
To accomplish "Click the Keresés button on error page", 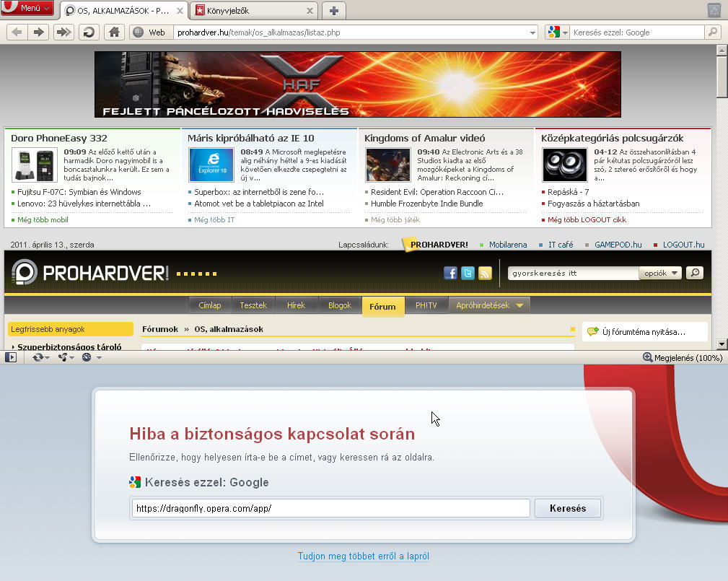I will pyautogui.click(x=568, y=508).
